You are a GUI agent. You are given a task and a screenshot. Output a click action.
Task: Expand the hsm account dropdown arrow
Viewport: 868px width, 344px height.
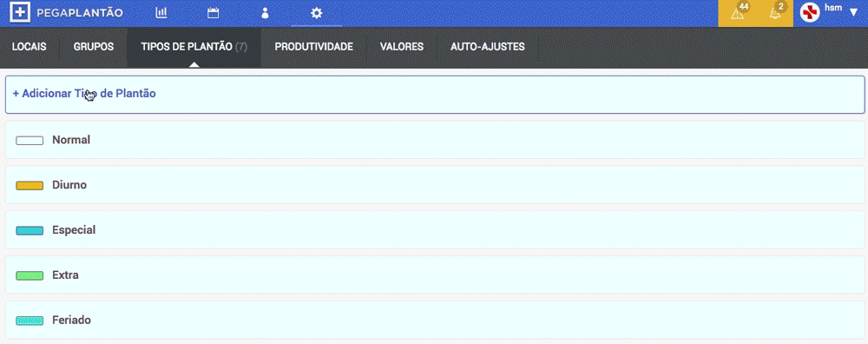coord(853,12)
